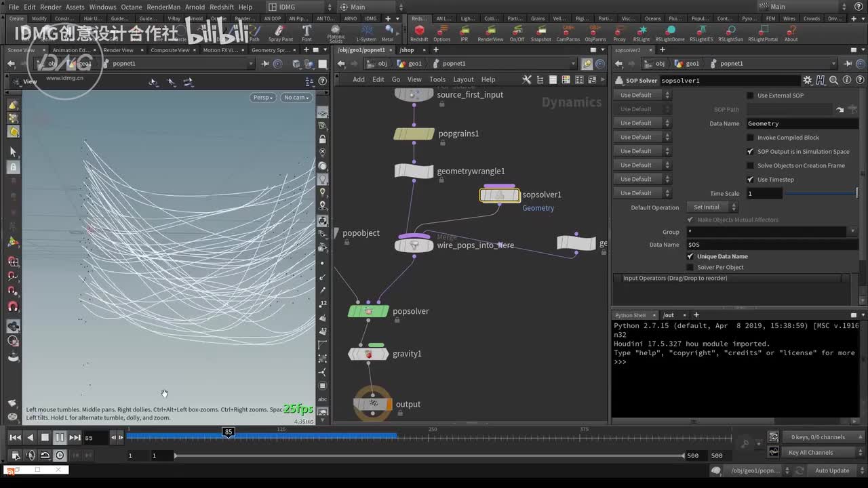Pause the timeline playback
This screenshot has height=488, width=868.
coord(60,437)
